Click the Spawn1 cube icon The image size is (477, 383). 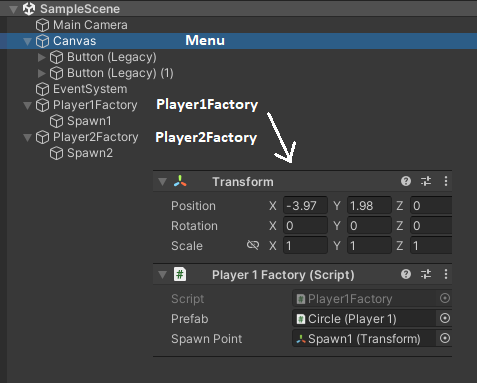pyautogui.click(x=56, y=121)
